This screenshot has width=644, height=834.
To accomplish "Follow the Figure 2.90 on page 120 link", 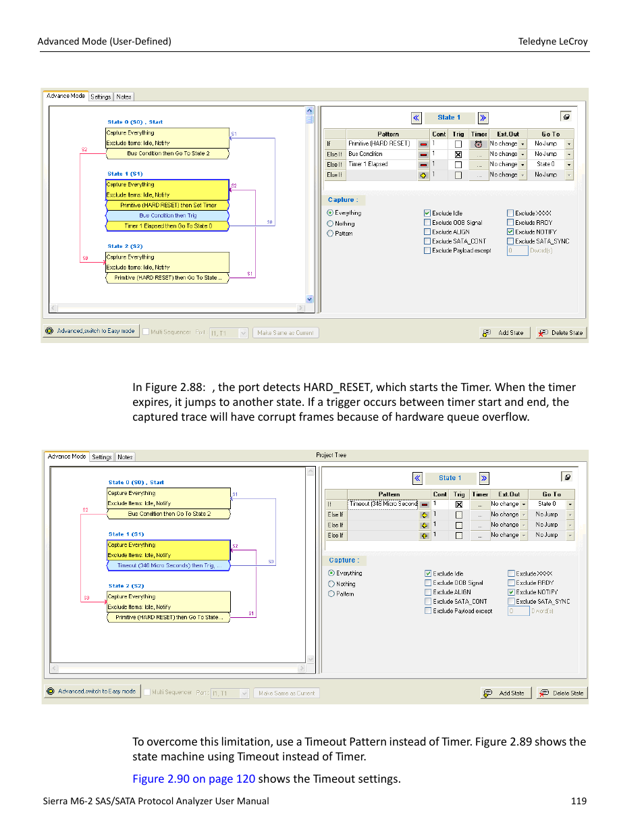I will pos(194,779).
